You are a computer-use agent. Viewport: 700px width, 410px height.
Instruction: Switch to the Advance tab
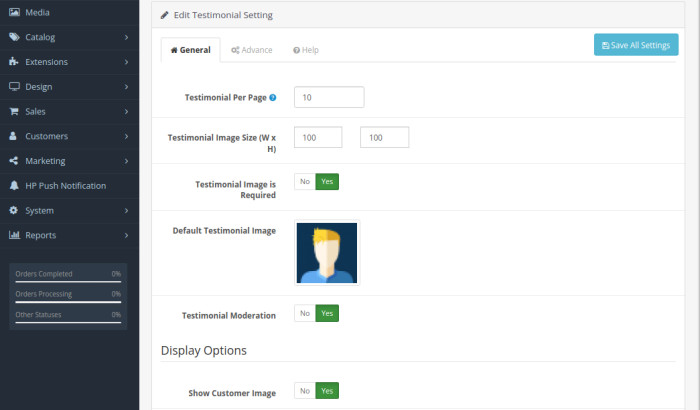pyautogui.click(x=251, y=50)
